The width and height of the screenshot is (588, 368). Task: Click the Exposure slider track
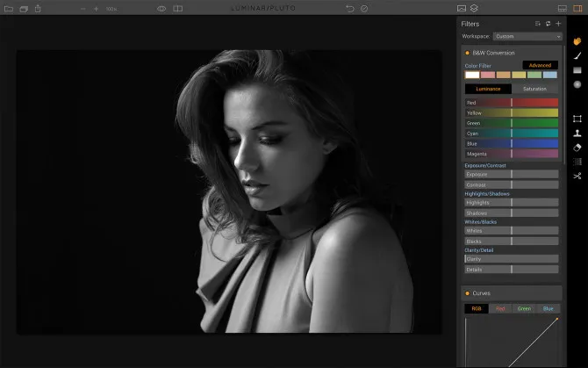(x=512, y=174)
